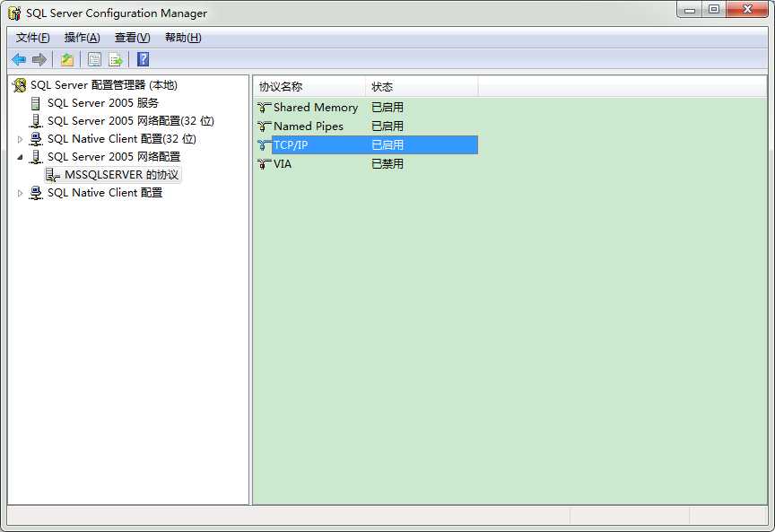
Task: Click the Up one level folder icon
Action: tap(67, 60)
